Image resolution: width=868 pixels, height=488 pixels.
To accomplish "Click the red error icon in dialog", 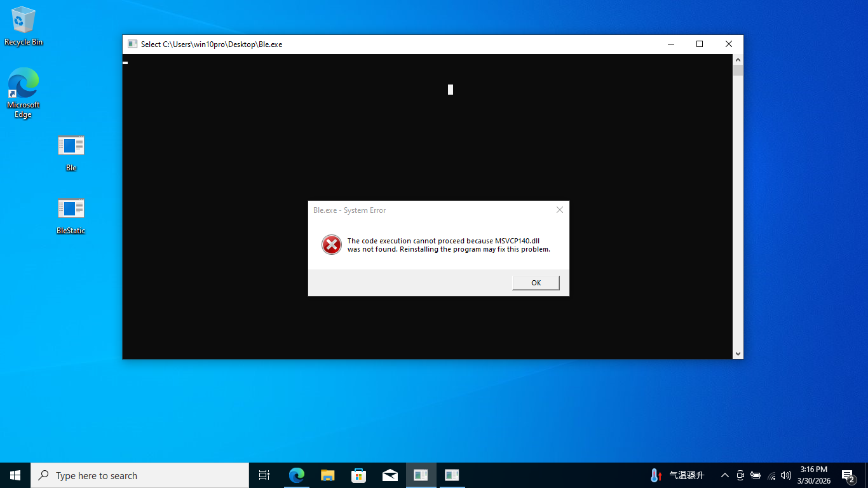I will (332, 245).
